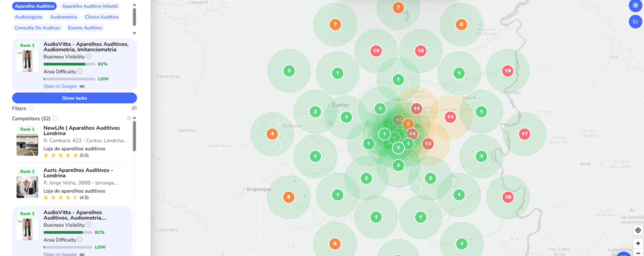Click the Show tasks button
This screenshot has height=256, width=644.
pos(74,98)
